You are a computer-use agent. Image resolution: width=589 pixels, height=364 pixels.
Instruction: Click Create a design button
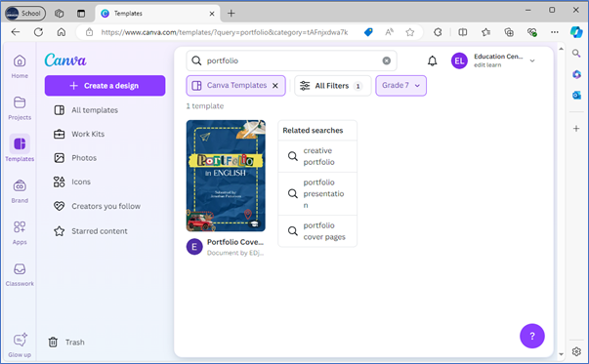point(105,86)
